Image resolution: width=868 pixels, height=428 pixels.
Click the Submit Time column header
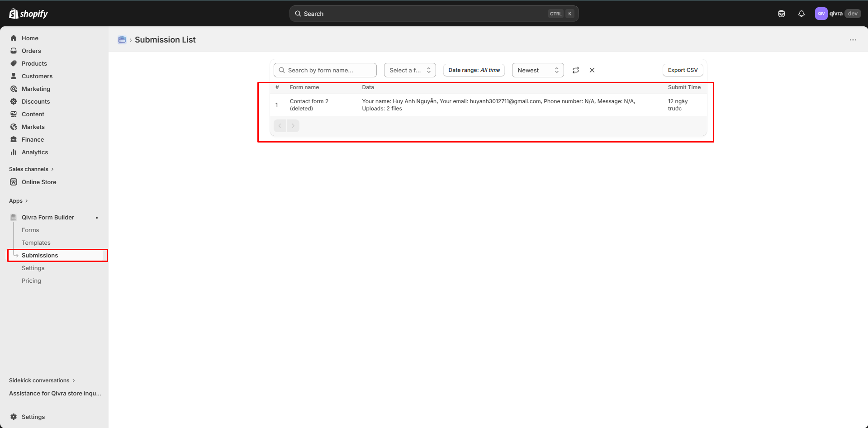[x=684, y=87]
